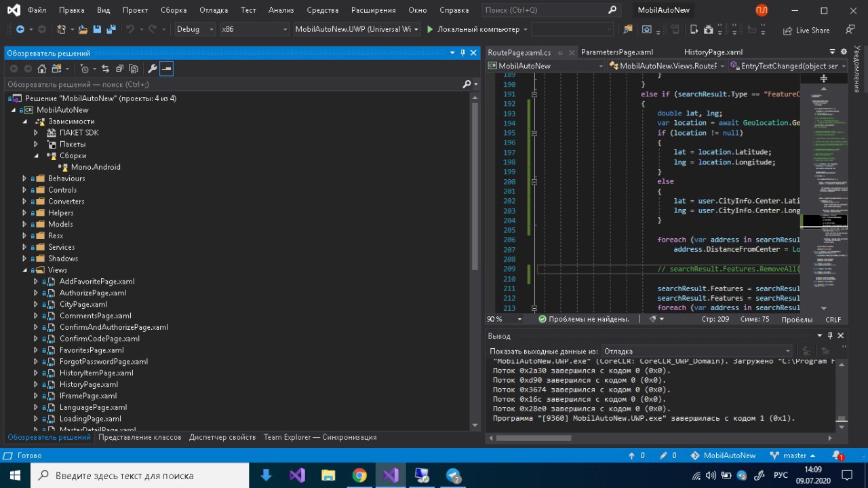Click the unpushed commits up-arrow indicator

pyautogui.click(x=636, y=455)
